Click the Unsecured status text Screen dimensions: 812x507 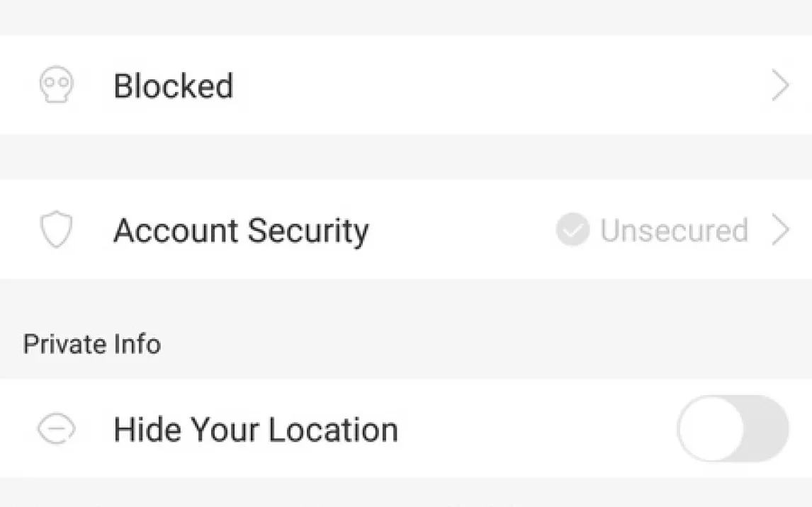point(674,230)
